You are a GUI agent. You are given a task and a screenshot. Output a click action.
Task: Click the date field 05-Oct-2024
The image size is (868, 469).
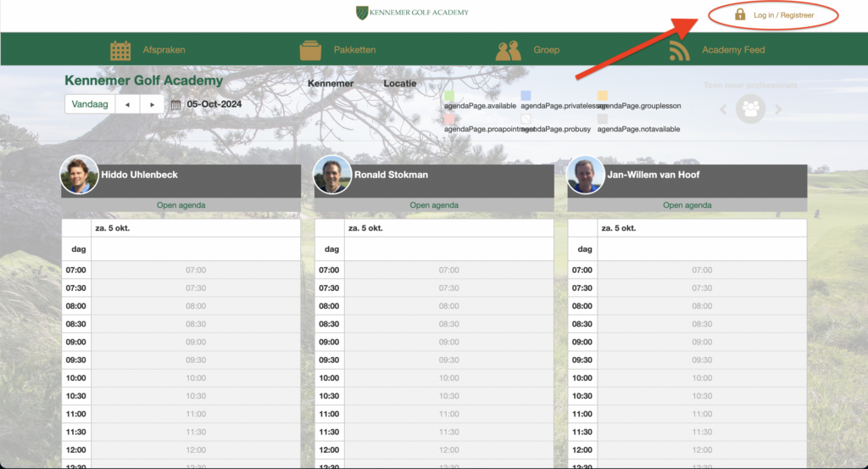[x=214, y=104]
